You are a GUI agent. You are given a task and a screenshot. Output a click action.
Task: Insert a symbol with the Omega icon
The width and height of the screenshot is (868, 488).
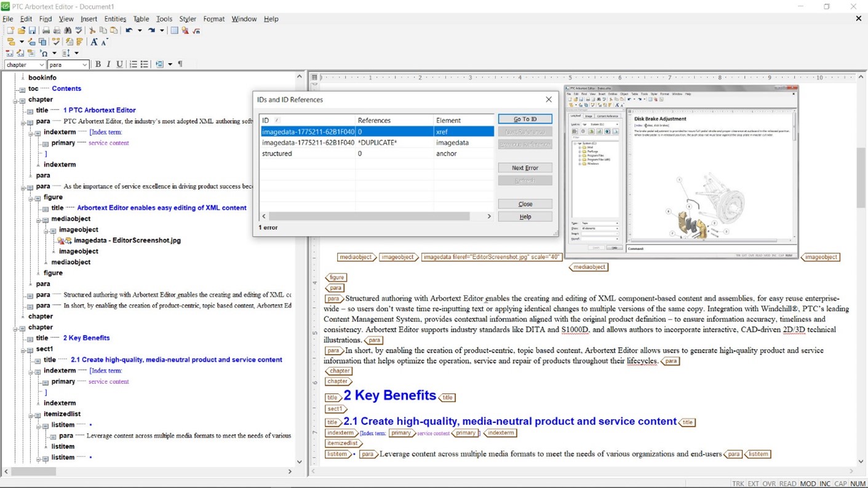tap(44, 53)
